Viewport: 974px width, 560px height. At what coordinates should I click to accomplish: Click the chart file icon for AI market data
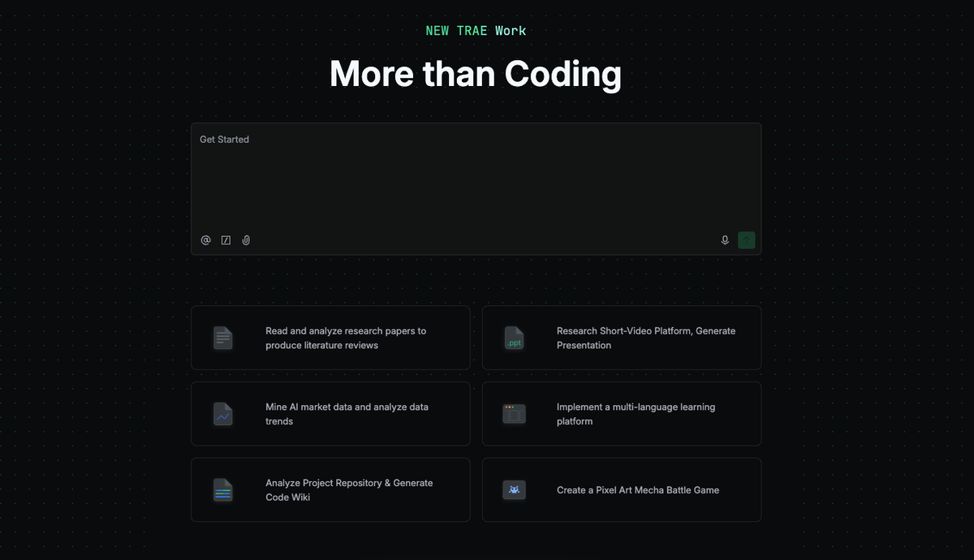coord(223,414)
